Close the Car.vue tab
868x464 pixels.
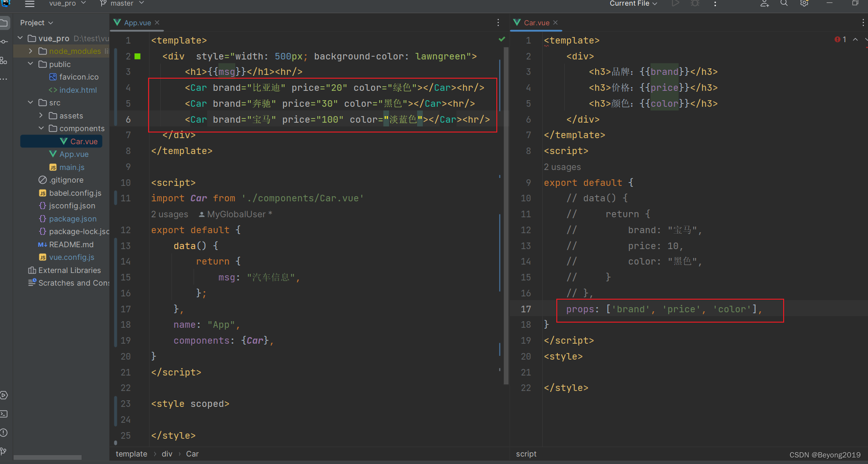pyautogui.click(x=555, y=22)
